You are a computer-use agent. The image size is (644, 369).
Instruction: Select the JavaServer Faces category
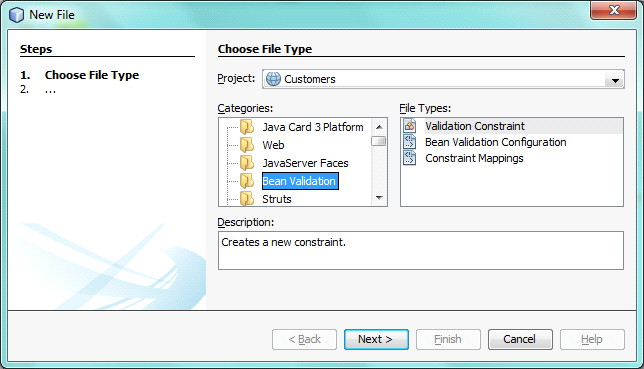pos(305,163)
